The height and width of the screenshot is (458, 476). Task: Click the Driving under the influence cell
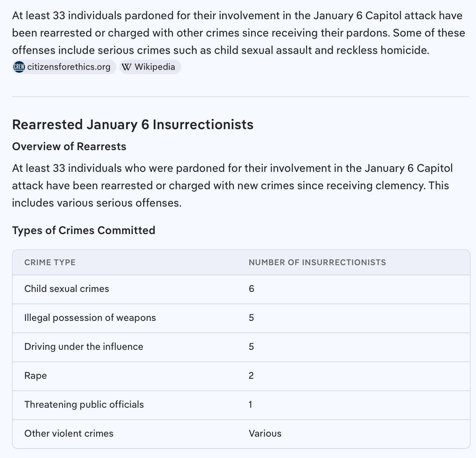[84, 347]
